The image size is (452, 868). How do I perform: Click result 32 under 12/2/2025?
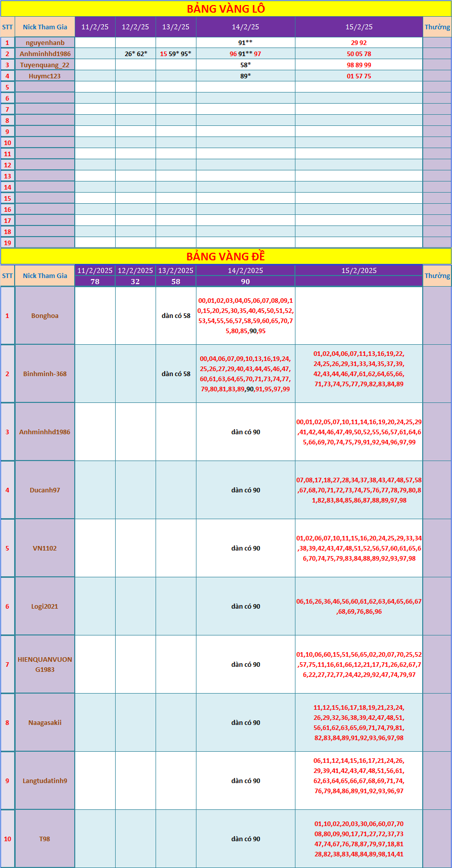pyautogui.click(x=135, y=282)
